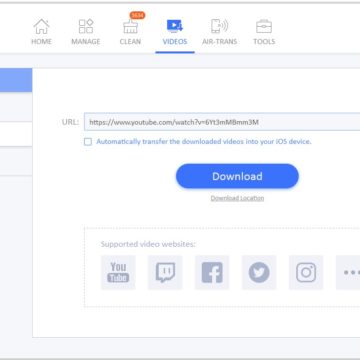
Task: Switch to the MANAGE tab
Action: tap(86, 32)
